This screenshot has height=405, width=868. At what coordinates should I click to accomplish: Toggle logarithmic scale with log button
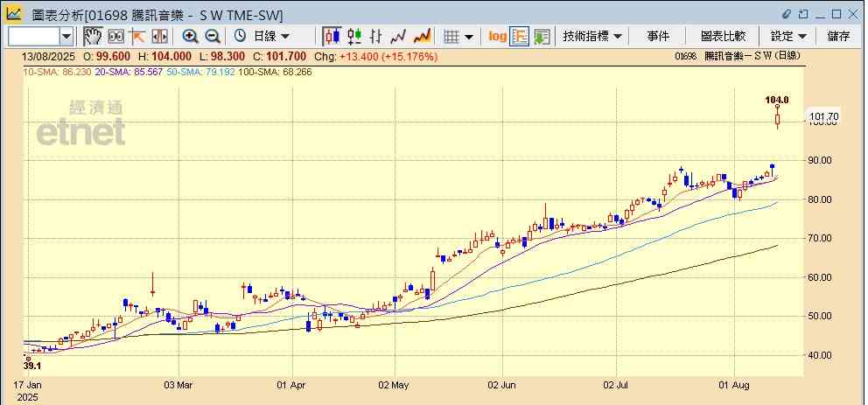497,37
